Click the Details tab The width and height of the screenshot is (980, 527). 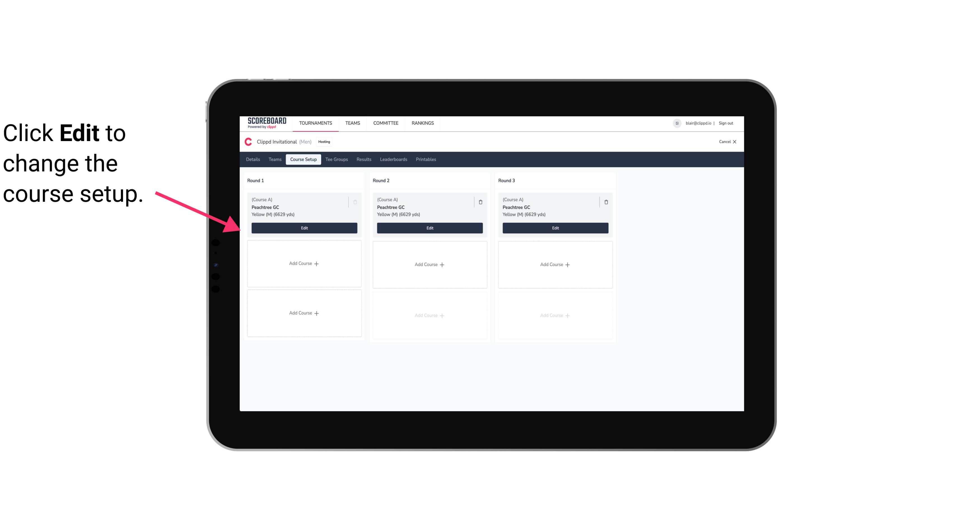[x=253, y=159]
